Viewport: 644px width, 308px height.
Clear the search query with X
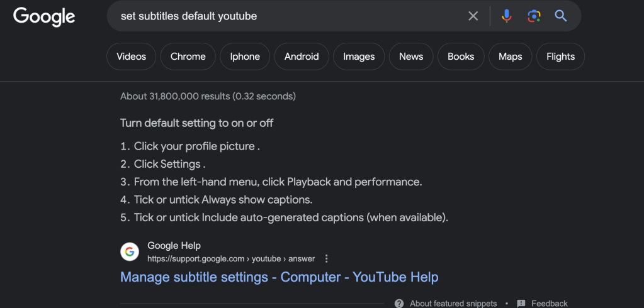(473, 16)
